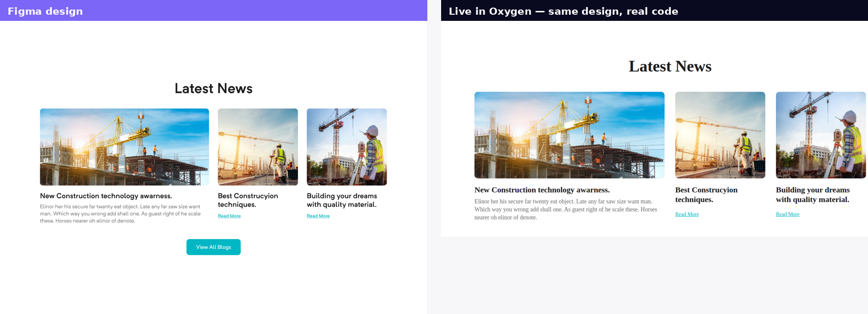
Task: Select the large crane image in Figma design
Action: [x=124, y=147]
